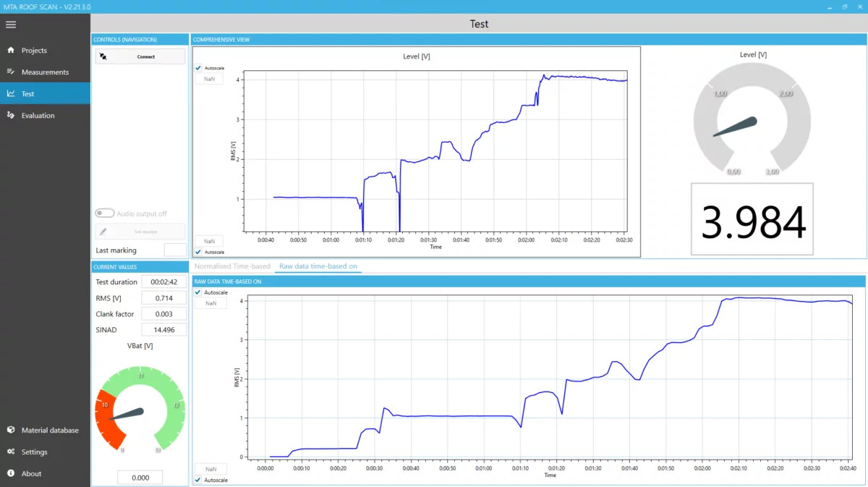
Task: Click the Set marker button
Action: click(x=140, y=232)
